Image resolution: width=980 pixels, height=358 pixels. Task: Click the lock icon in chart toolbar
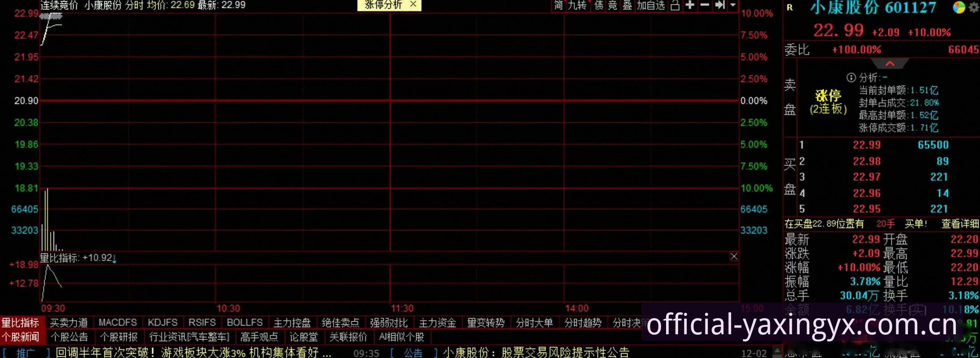pos(675,5)
